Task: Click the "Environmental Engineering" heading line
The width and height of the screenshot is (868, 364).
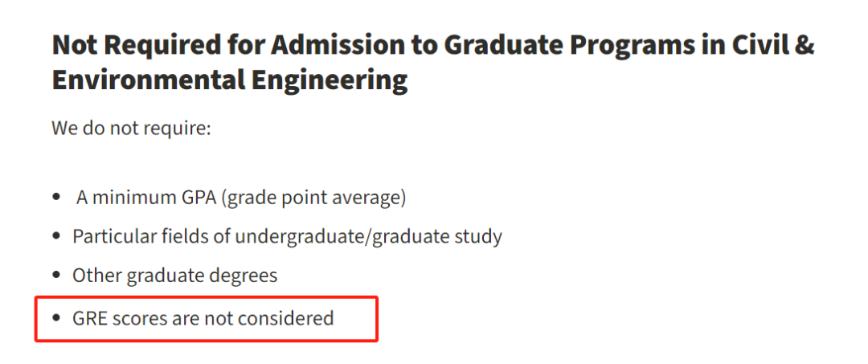Action: pyautogui.click(x=230, y=80)
